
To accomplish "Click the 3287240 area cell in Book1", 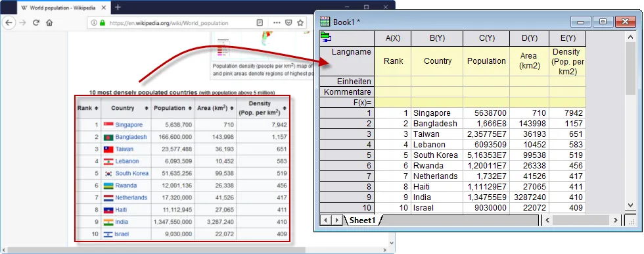I will (530, 197).
